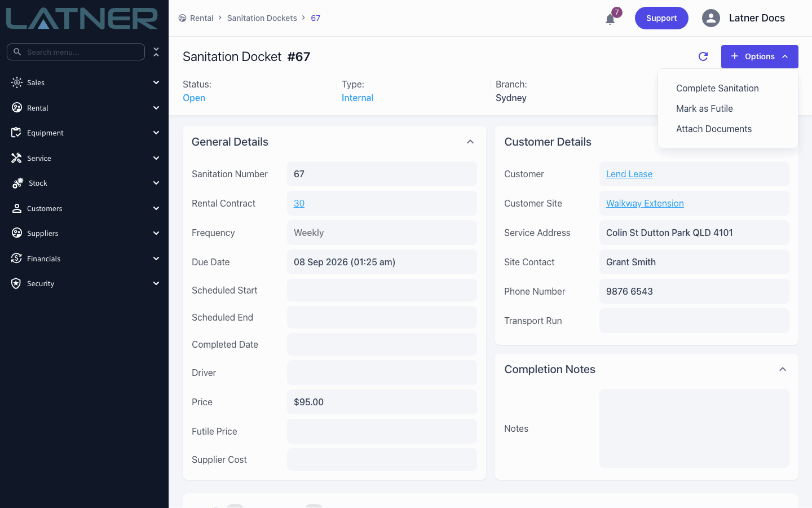
Task: Click the Sales sidebar icon
Action: click(x=17, y=82)
